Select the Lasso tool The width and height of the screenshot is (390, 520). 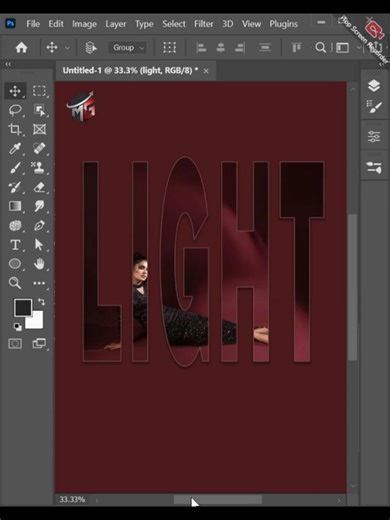pyautogui.click(x=15, y=110)
